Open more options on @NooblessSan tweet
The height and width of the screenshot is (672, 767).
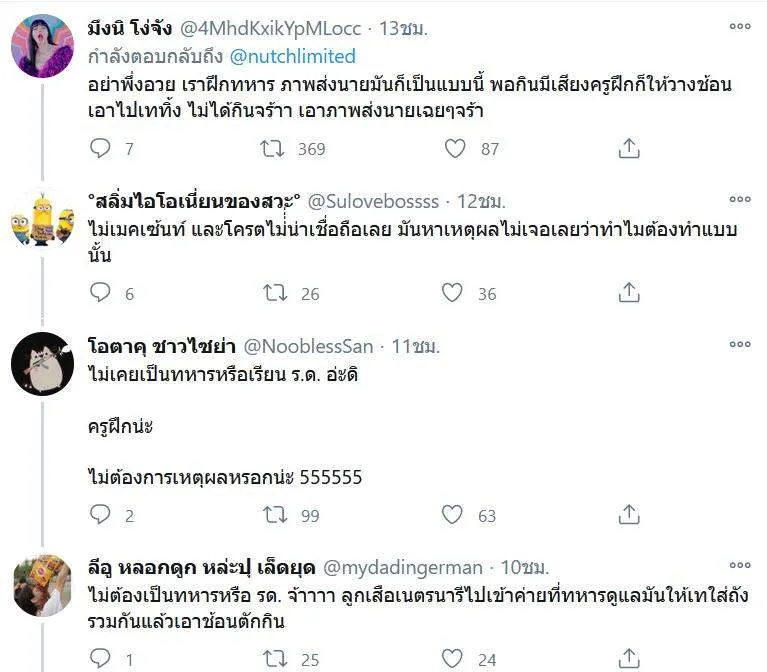pyautogui.click(x=739, y=345)
